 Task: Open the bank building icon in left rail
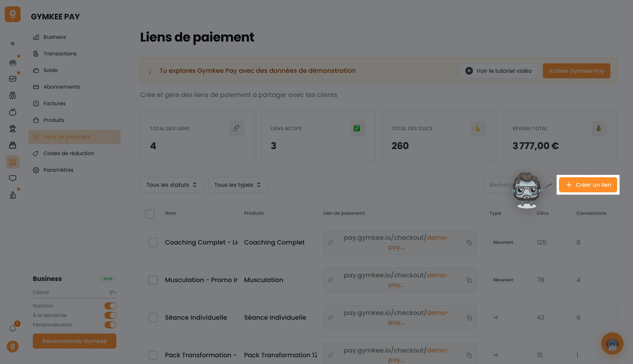coord(13,162)
